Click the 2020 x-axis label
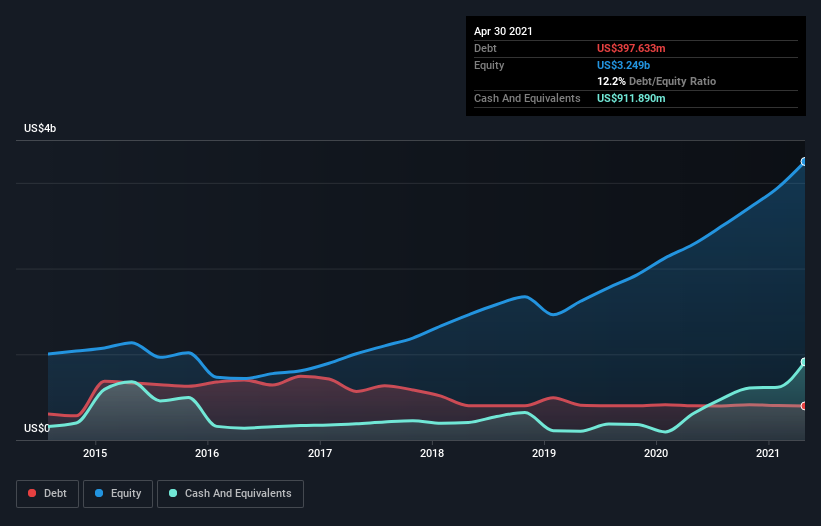This screenshot has width=821, height=526. 656,453
